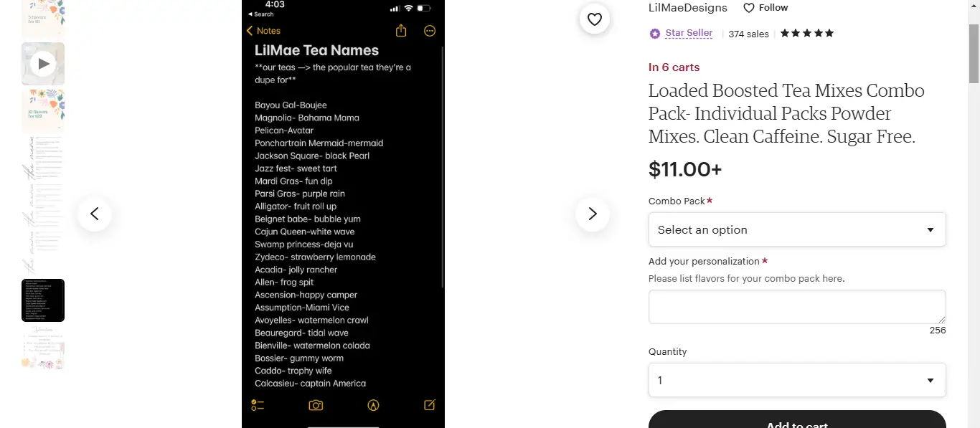
Task: Click the personalization text field
Action: point(796,306)
